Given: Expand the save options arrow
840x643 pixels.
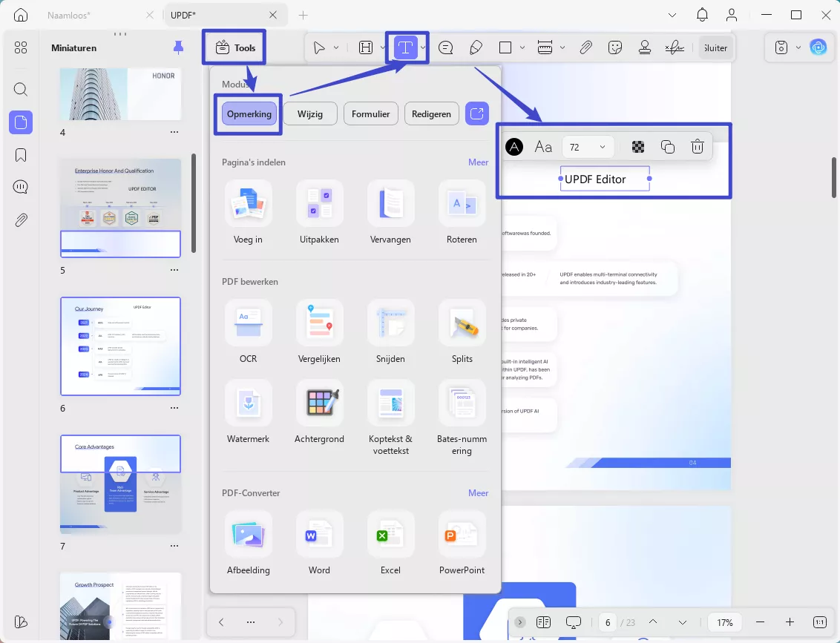Looking at the screenshot, I should (798, 47).
